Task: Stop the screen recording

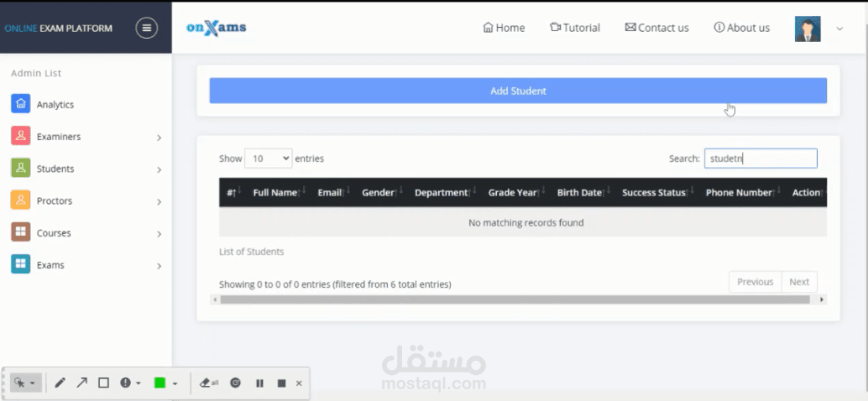Action: 281,383
